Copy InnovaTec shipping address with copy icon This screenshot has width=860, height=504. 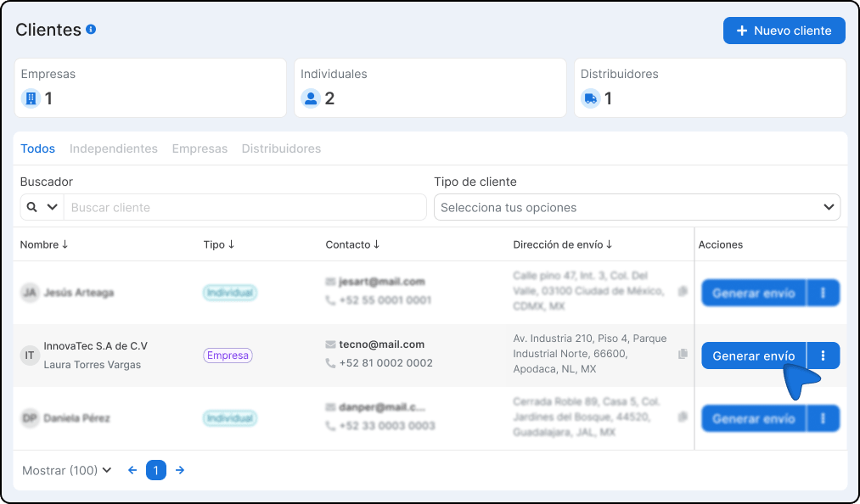click(x=683, y=355)
